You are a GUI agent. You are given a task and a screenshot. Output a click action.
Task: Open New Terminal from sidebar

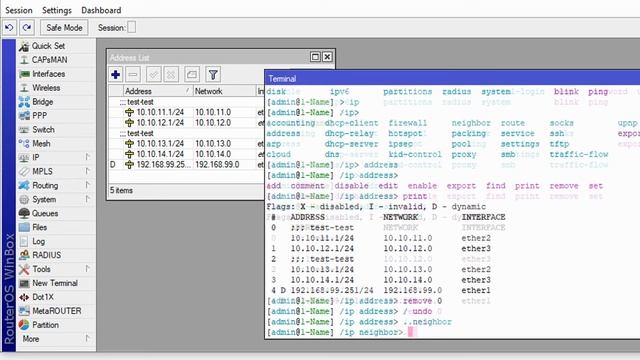click(56, 283)
